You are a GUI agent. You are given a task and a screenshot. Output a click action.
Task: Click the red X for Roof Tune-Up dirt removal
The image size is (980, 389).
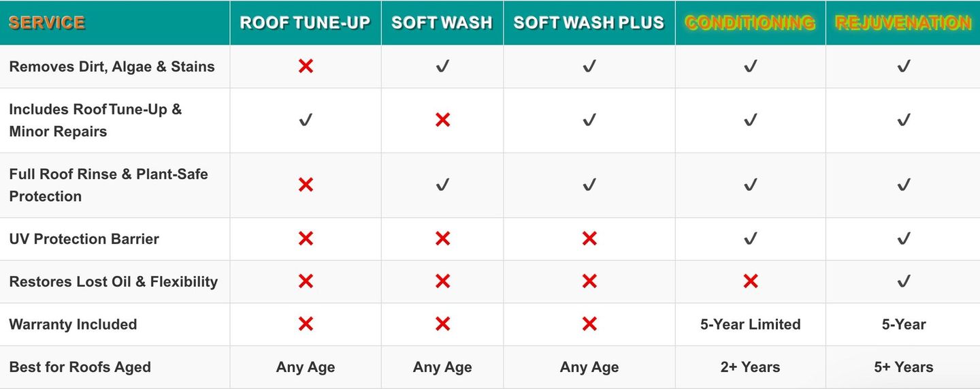pyautogui.click(x=306, y=66)
